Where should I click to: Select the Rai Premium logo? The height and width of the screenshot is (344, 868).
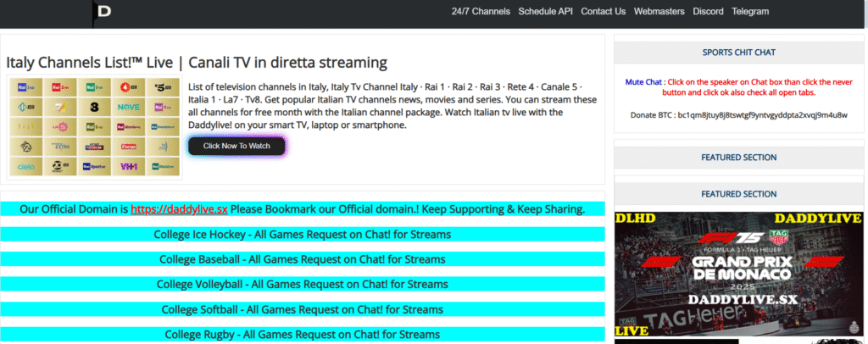pos(164,126)
